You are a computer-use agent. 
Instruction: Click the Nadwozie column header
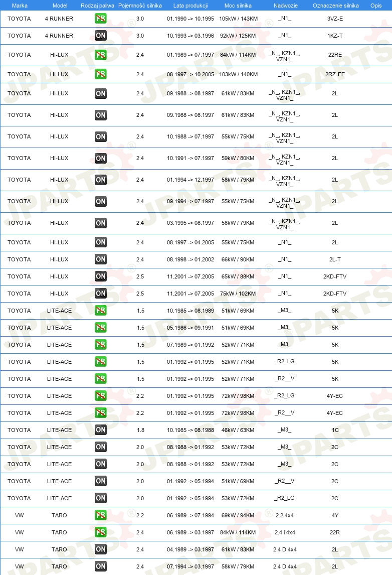click(x=285, y=6)
